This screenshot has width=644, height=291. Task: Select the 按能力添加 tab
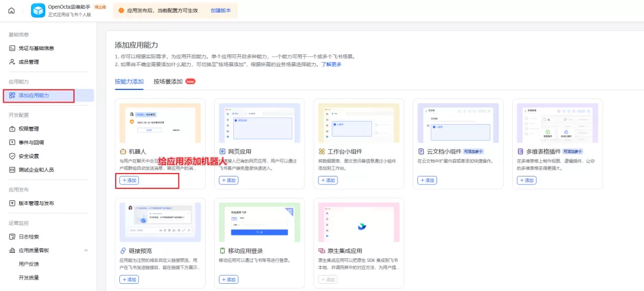pos(129,81)
